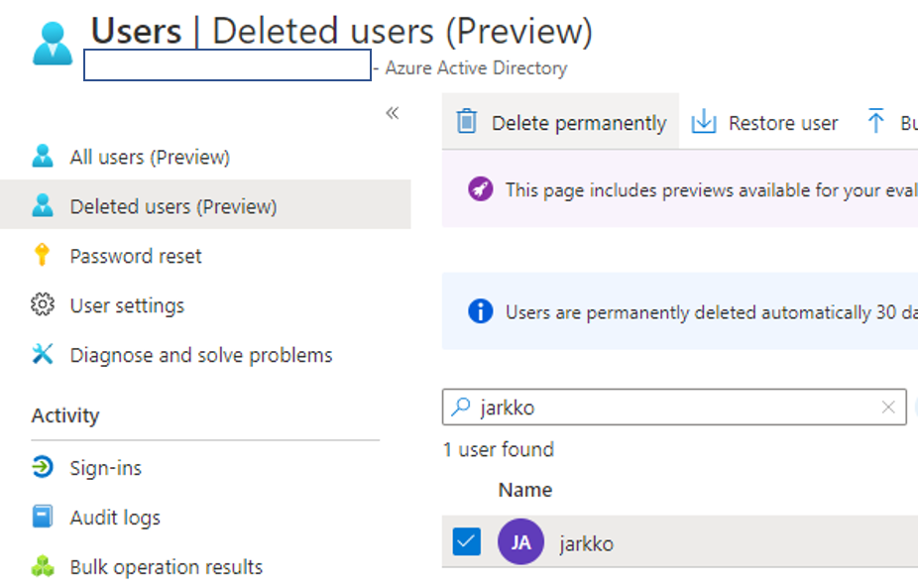Collapse the sidebar with double chevron
Viewport: 918px width, 588px height.
(393, 113)
